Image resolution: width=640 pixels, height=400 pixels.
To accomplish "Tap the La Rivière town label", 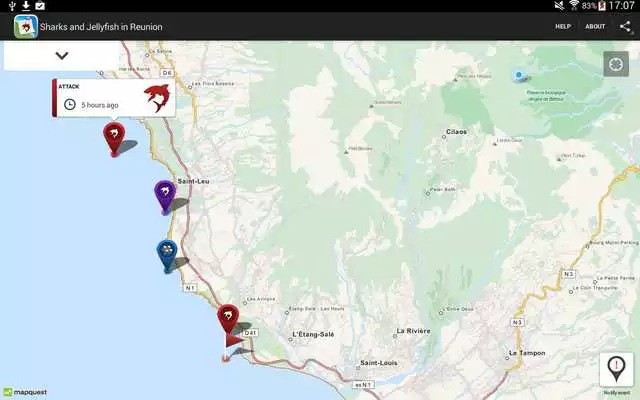I will (x=413, y=331).
